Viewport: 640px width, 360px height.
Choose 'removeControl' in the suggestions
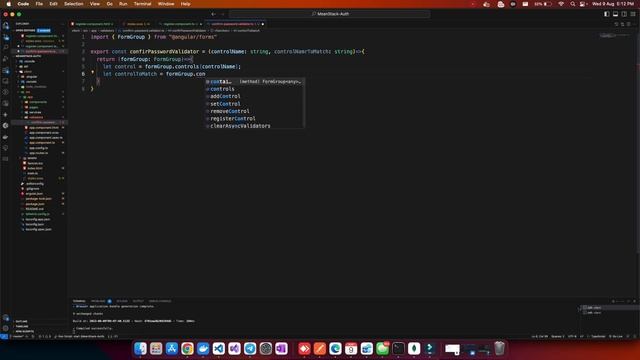tap(255, 111)
